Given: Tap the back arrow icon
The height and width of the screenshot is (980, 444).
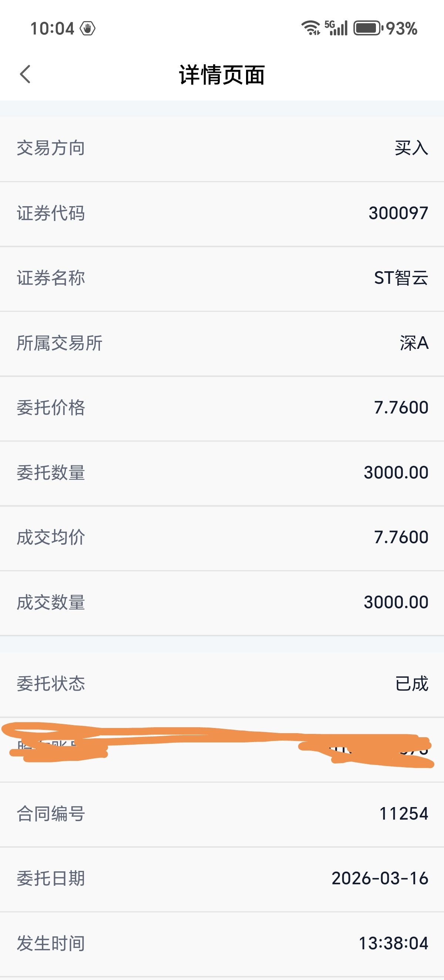Looking at the screenshot, I should pyautogui.click(x=25, y=74).
